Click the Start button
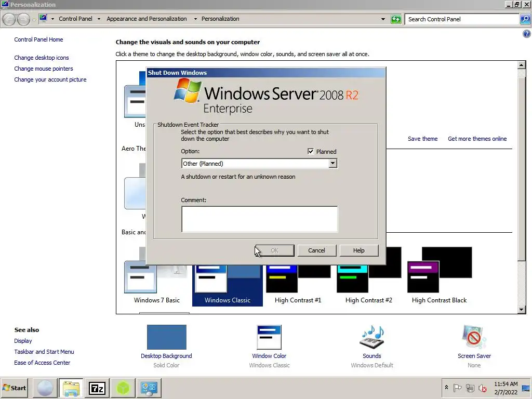532x399 pixels. click(x=14, y=388)
